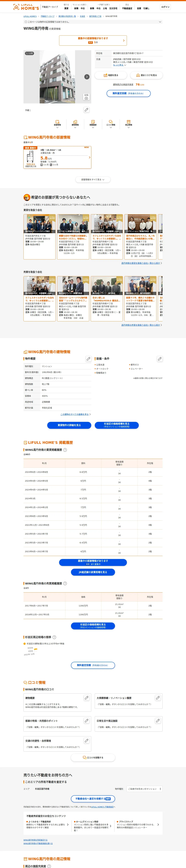Viewport: 186px width, 868px height.
Task: Open the 物件種別 dropdown for appraisal
Action: point(144,789)
